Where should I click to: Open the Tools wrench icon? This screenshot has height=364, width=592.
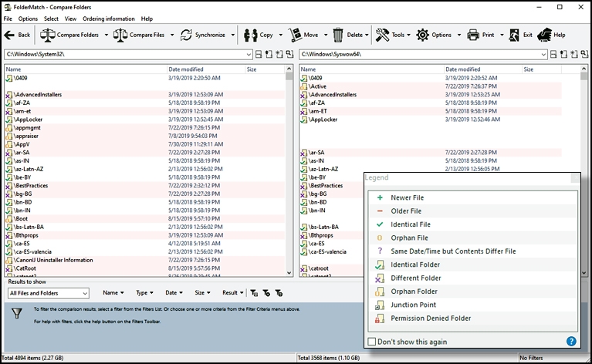(383, 35)
